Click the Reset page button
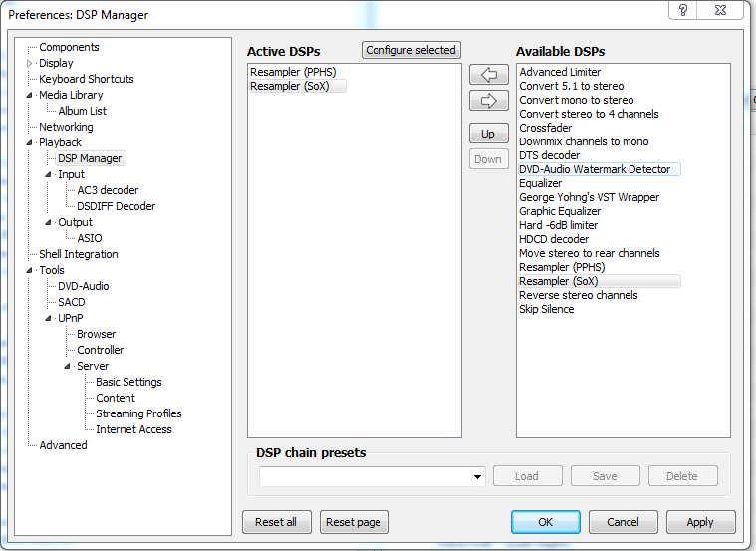The height and width of the screenshot is (551, 756). pyautogui.click(x=354, y=522)
